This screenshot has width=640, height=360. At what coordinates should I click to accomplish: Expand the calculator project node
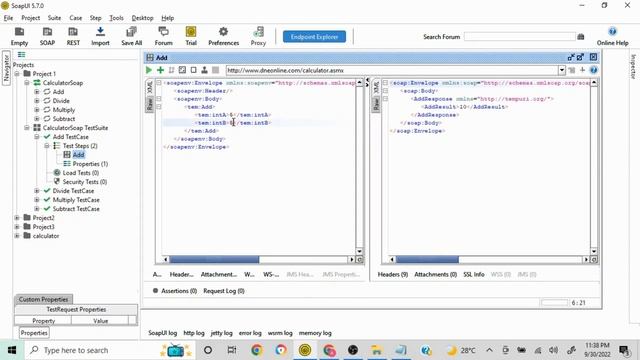coord(17,236)
